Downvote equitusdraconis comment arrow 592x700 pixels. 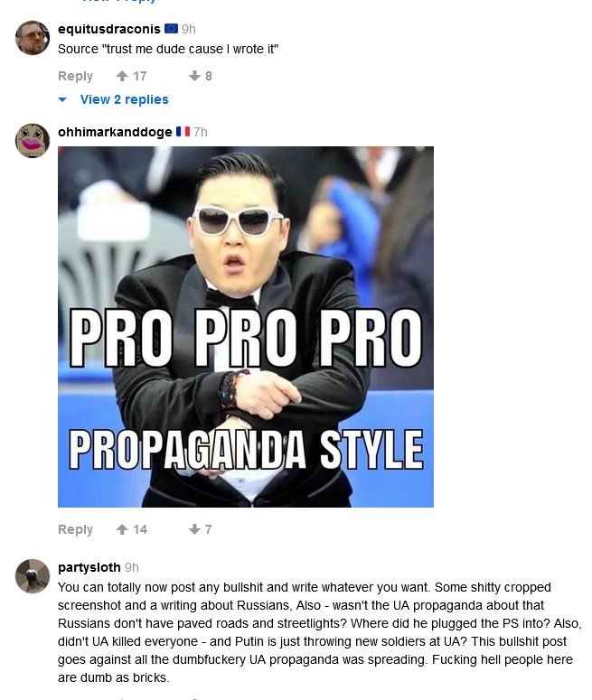[194, 76]
